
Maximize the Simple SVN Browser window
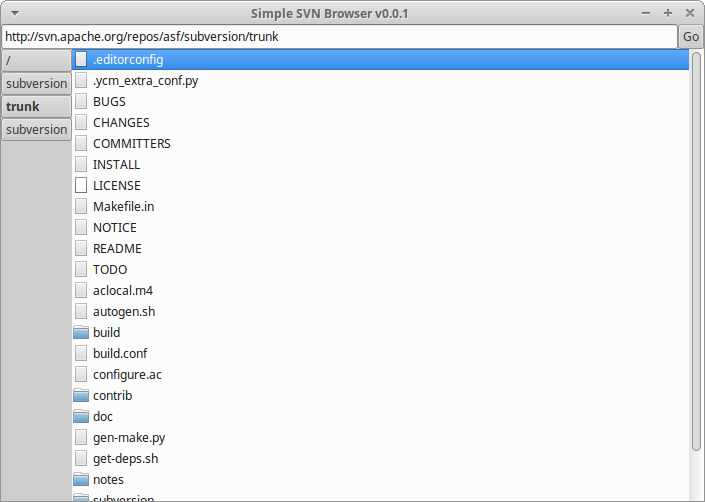pos(668,13)
